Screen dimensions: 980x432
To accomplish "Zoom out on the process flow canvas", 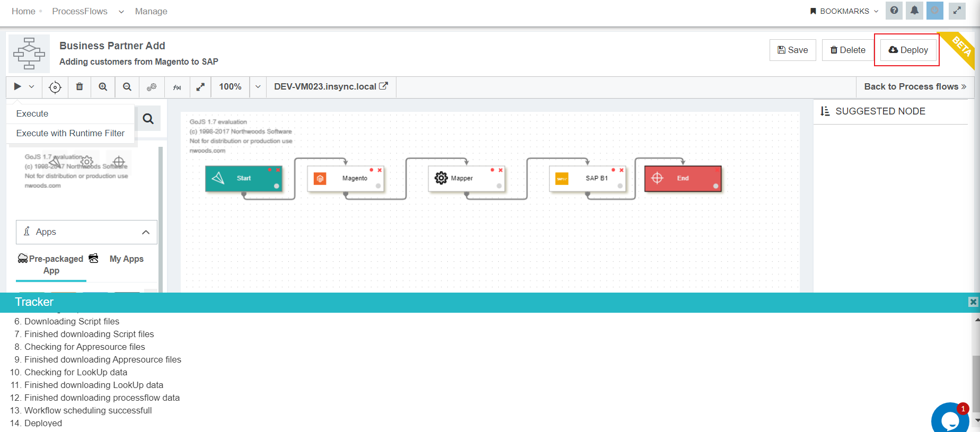I will click(x=127, y=86).
